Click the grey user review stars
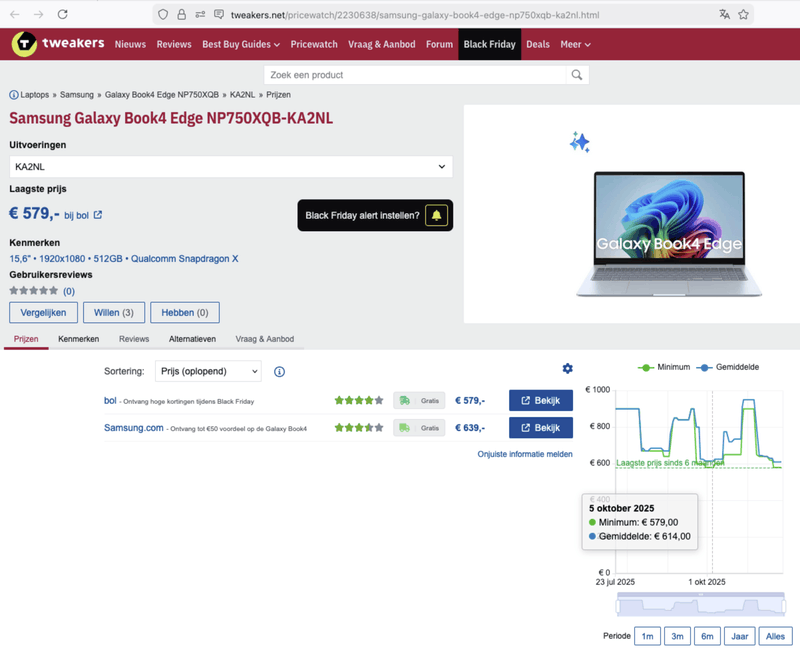 34,291
